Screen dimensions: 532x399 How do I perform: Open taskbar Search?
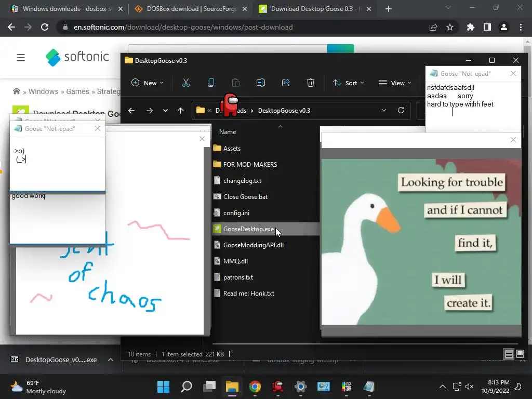[187, 387]
